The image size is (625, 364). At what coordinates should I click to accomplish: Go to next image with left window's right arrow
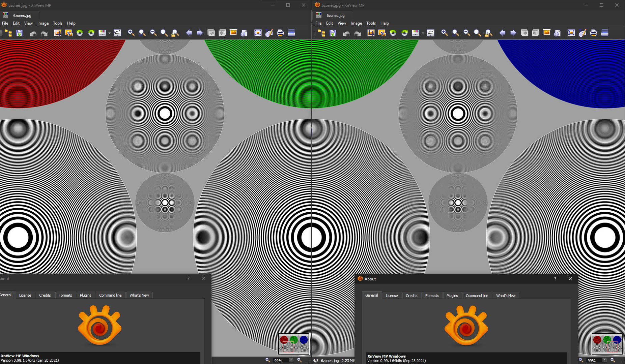pos(200,33)
